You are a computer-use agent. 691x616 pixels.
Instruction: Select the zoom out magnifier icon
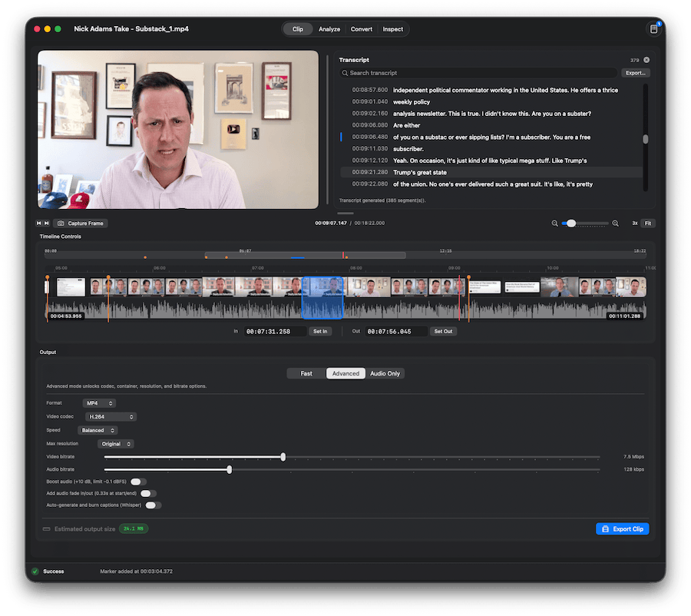pos(554,223)
